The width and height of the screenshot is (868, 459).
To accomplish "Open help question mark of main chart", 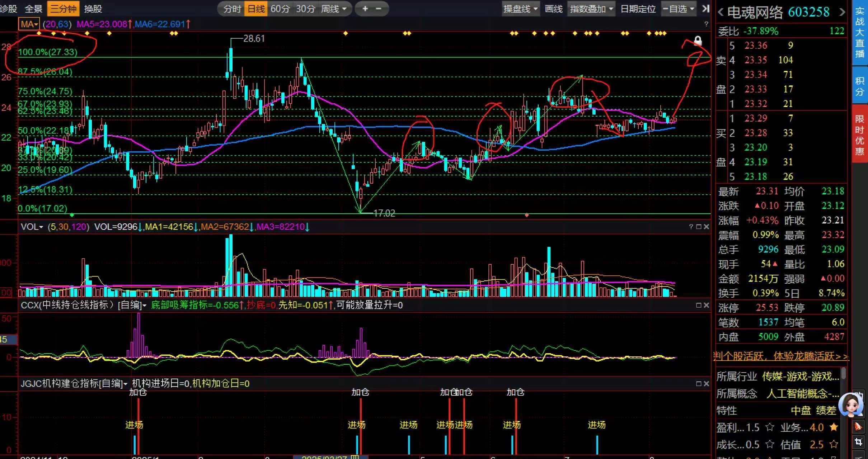I will 706,24.
